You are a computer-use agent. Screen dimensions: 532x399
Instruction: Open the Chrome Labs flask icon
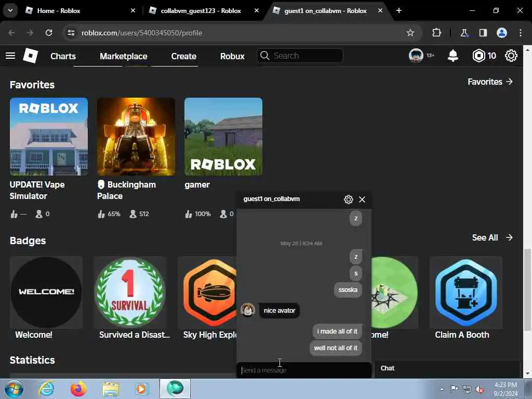coord(464,33)
